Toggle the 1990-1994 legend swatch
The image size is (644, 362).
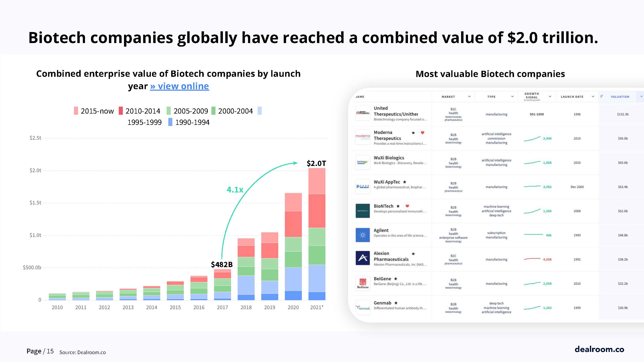(x=170, y=122)
